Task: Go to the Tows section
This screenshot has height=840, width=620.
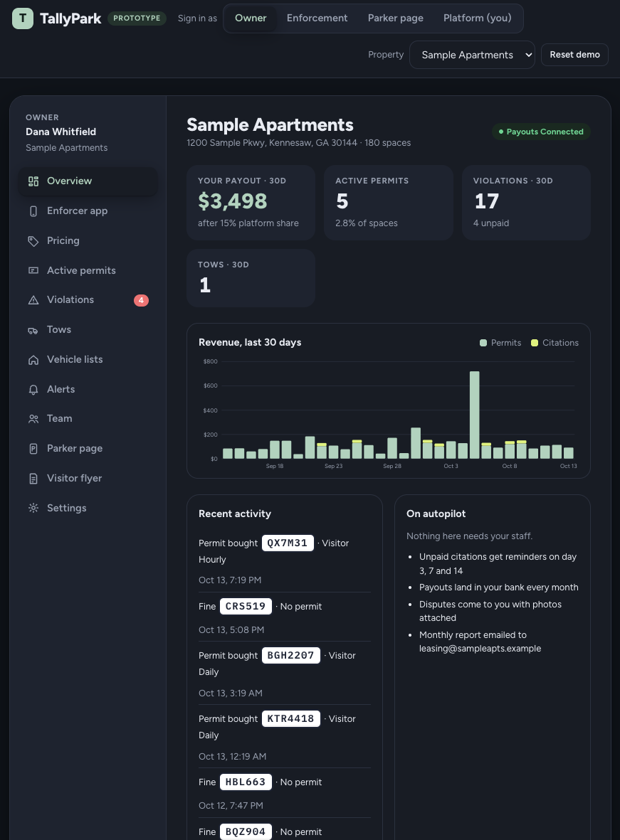Action: [88, 330]
